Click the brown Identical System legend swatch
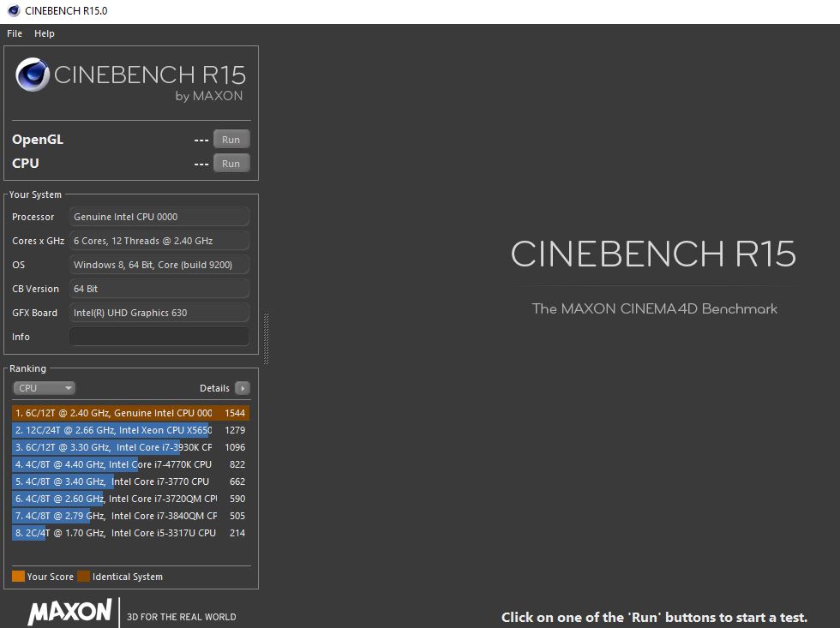This screenshot has width=840, height=628. pos(84,576)
